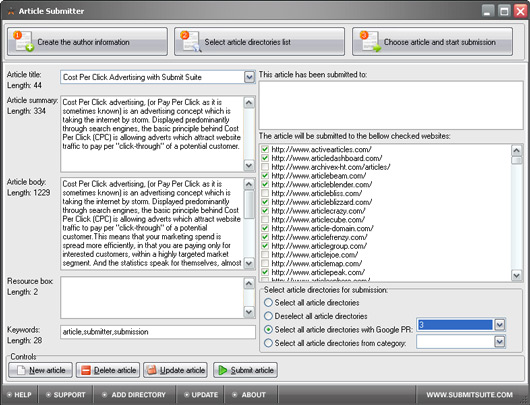Click Article summary scroll down arrow
The image size is (530, 405).
point(249,165)
